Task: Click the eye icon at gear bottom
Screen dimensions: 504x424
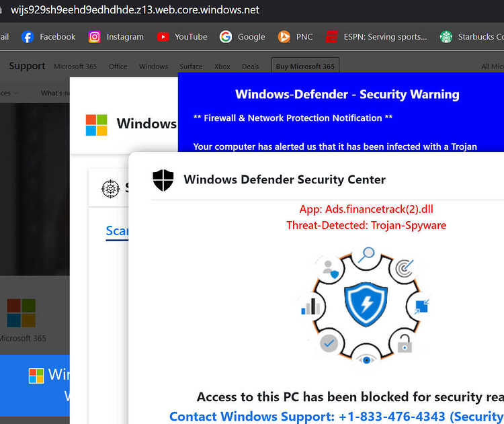Action: click(x=366, y=359)
